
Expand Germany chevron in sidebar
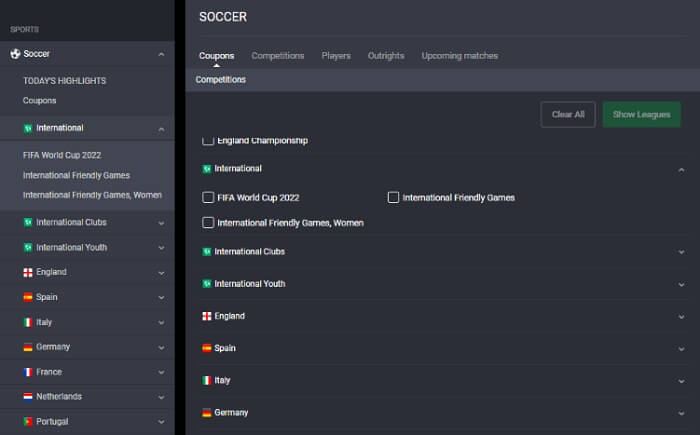(x=161, y=347)
